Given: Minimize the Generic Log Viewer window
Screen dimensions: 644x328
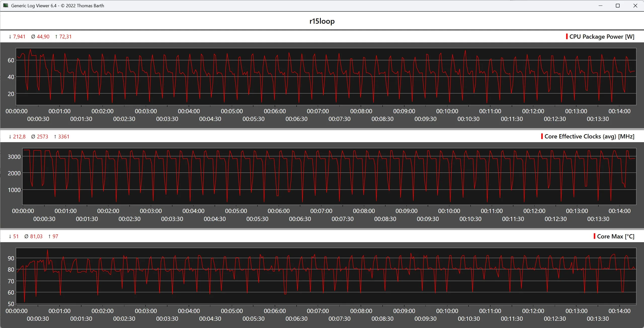Looking at the screenshot, I should click(x=600, y=6).
